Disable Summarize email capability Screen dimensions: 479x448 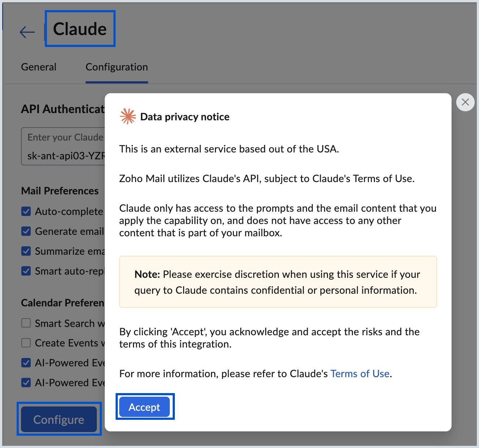click(x=26, y=251)
